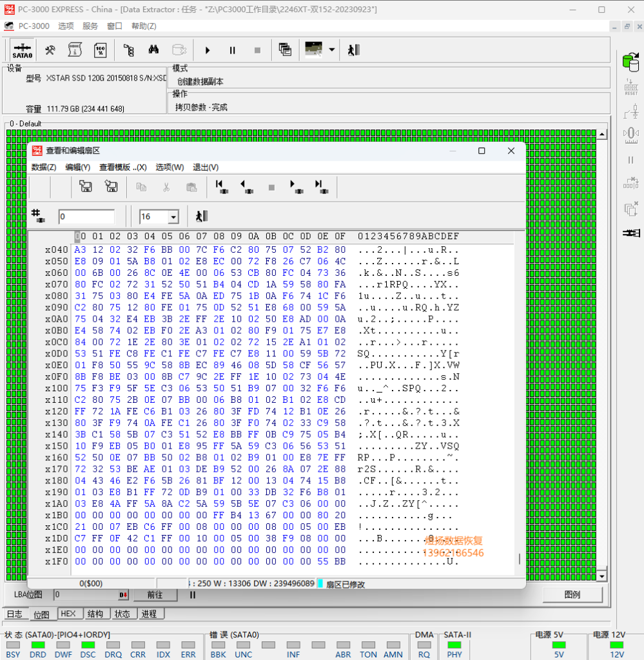
Task: Click the greyed pause icon in right sidebar
Action: coord(630,160)
